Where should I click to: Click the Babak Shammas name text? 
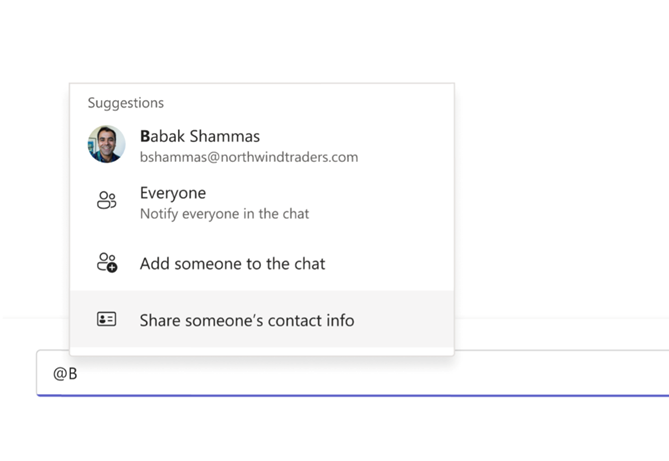tap(200, 136)
